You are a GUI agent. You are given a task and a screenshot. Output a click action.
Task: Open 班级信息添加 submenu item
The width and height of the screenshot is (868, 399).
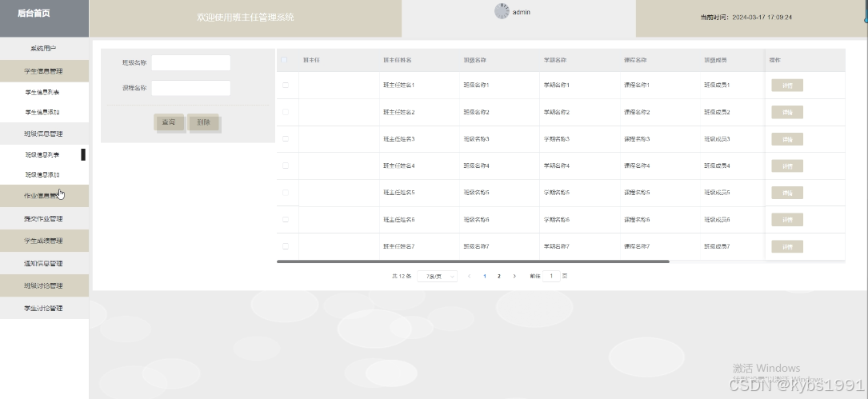(x=42, y=175)
